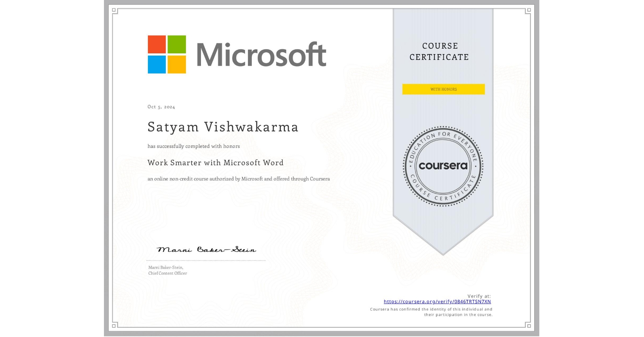Click the Verify at label
644x337 pixels.
click(479, 296)
